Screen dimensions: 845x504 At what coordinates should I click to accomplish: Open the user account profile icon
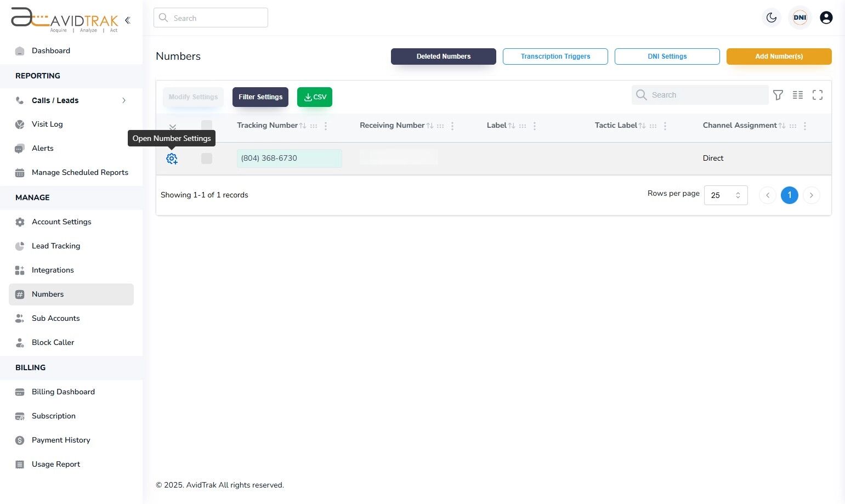tap(826, 18)
